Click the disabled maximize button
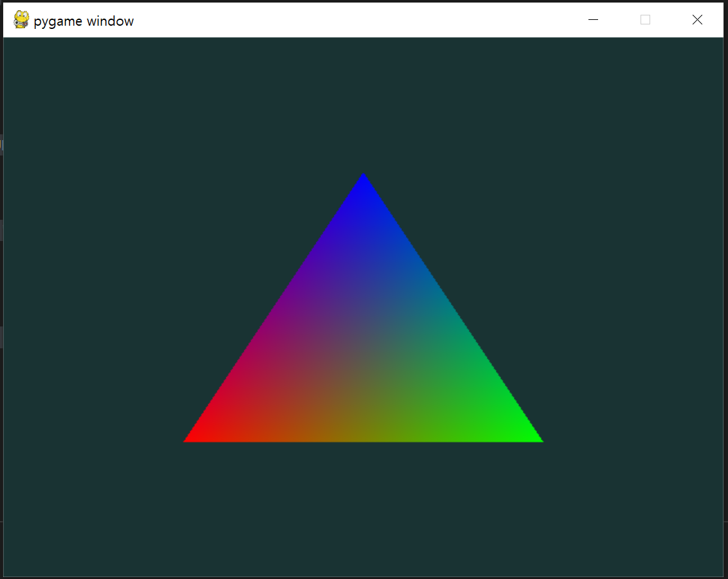The width and height of the screenshot is (728, 579). point(645,20)
